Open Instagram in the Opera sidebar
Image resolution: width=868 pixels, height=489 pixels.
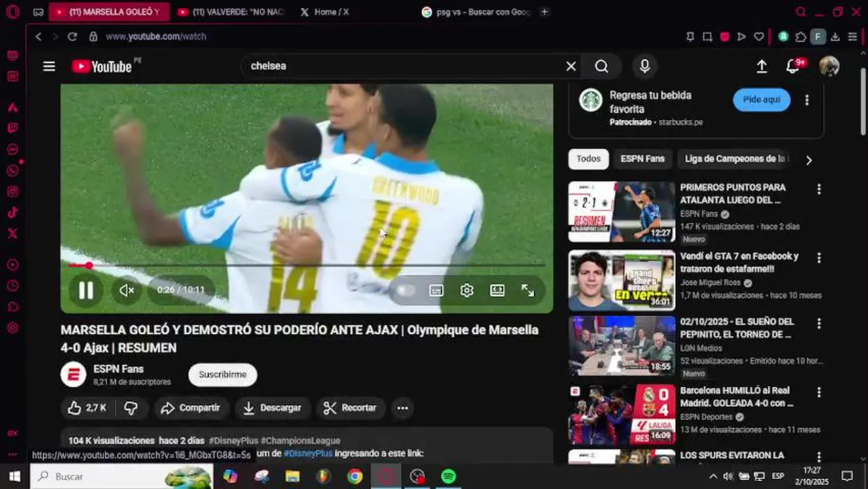pyautogui.click(x=12, y=192)
